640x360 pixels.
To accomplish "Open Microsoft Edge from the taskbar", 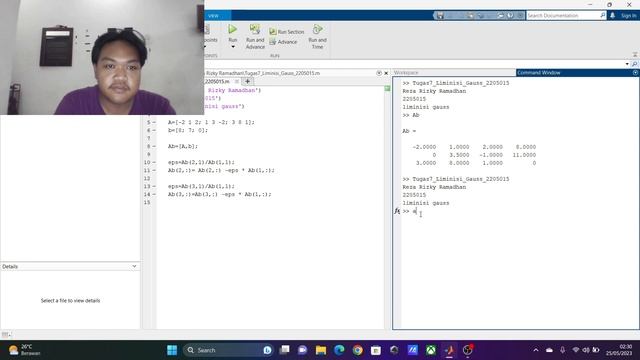I will click(x=339, y=350).
